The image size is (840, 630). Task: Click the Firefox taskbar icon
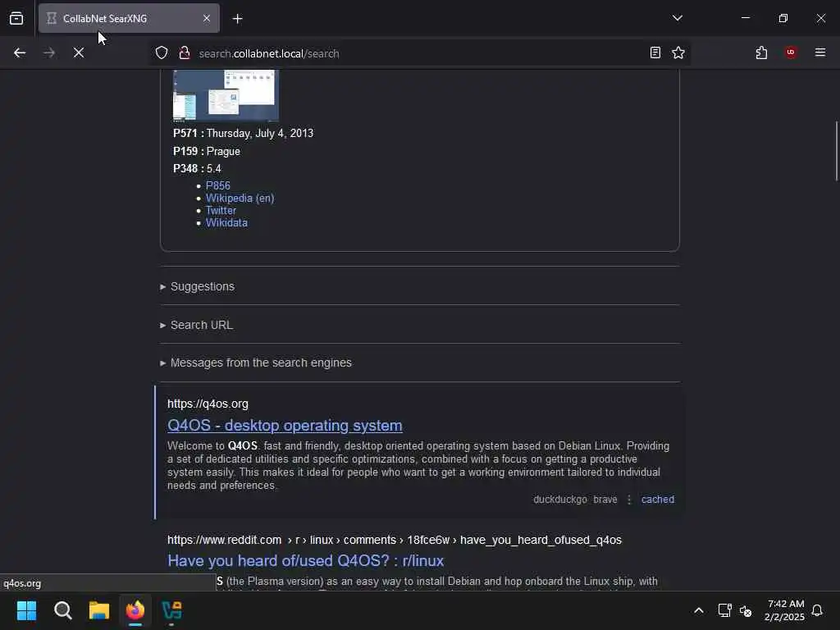coord(135,610)
